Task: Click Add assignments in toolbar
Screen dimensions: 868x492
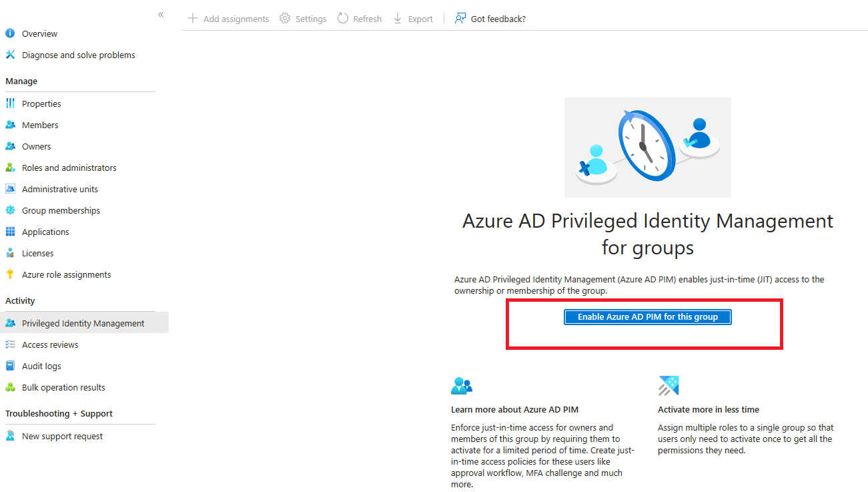Action: point(229,19)
